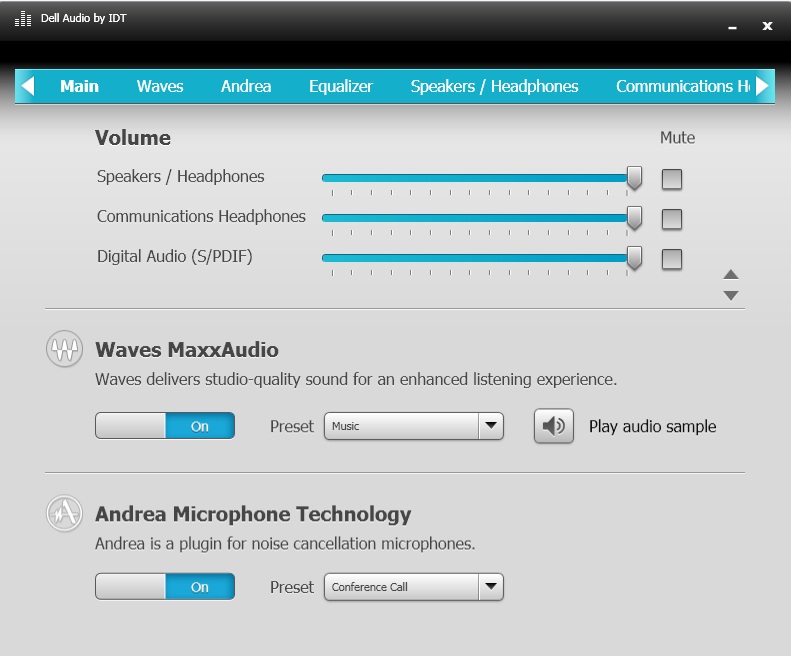Click the Mute column label
The width and height of the screenshot is (791, 656).
(x=677, y=138)
